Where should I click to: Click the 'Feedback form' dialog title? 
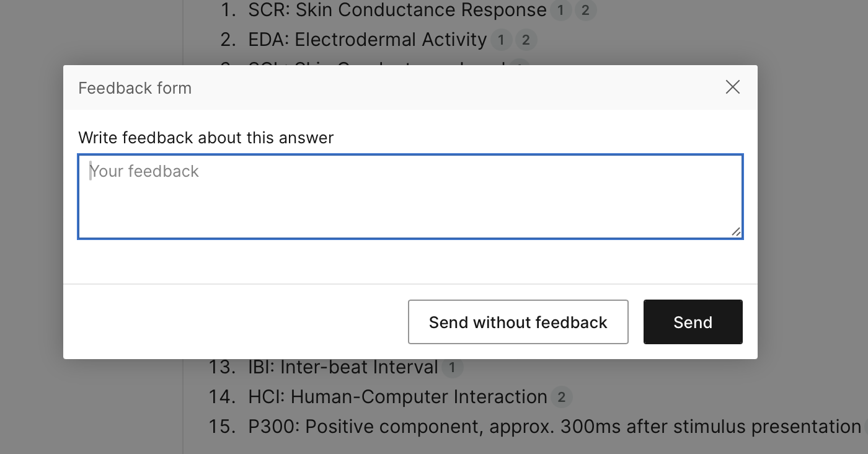point(135,88)
